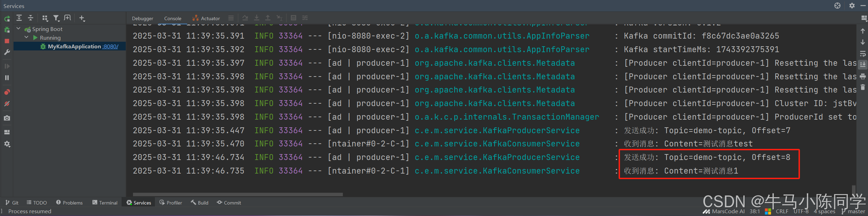Toggle Mute Breakpoints icon

(x=7, y=104)
